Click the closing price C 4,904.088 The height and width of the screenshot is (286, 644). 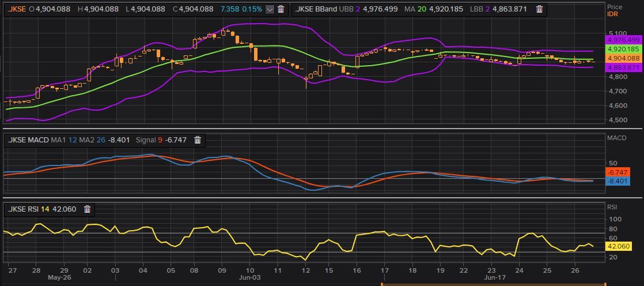coord(193,9)
